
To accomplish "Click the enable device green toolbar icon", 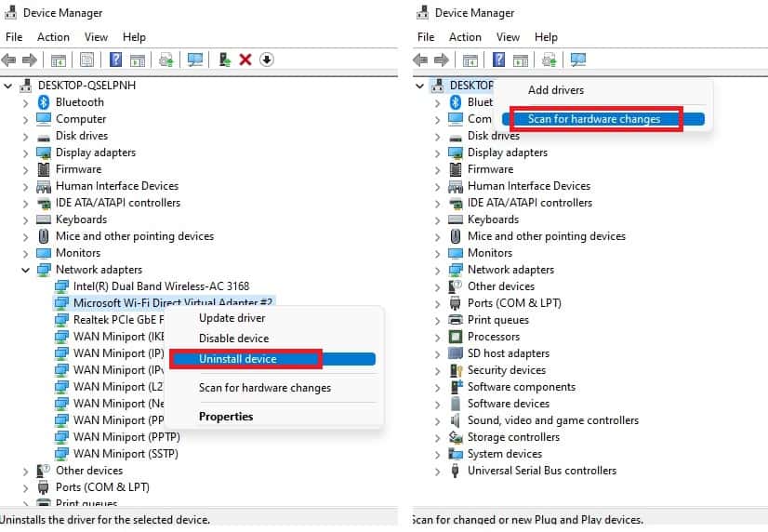I will (225, 60).
